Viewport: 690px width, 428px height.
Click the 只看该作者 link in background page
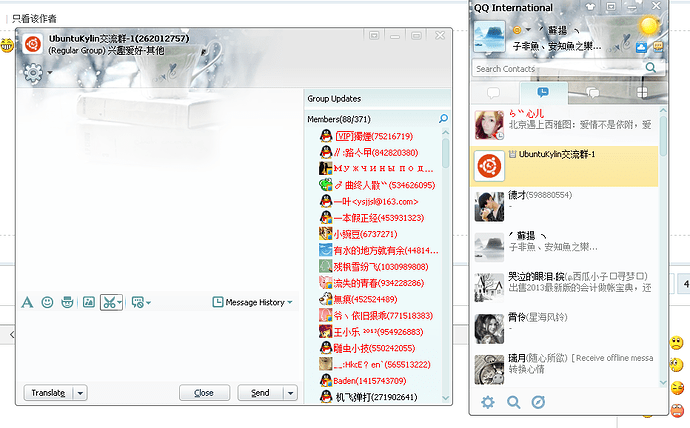click(34, 18)
